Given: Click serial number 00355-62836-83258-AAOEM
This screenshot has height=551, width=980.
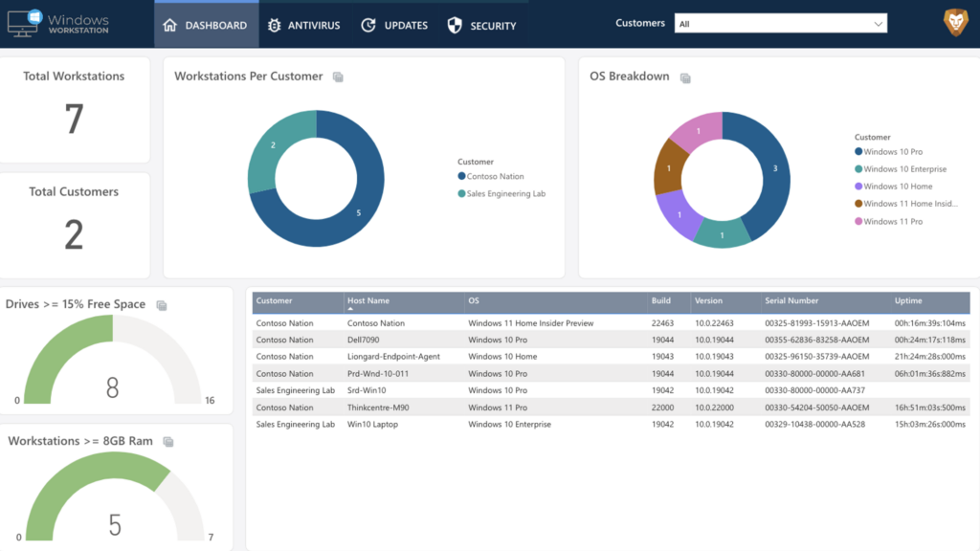Looking at the screenshot, I should [817, 340].
